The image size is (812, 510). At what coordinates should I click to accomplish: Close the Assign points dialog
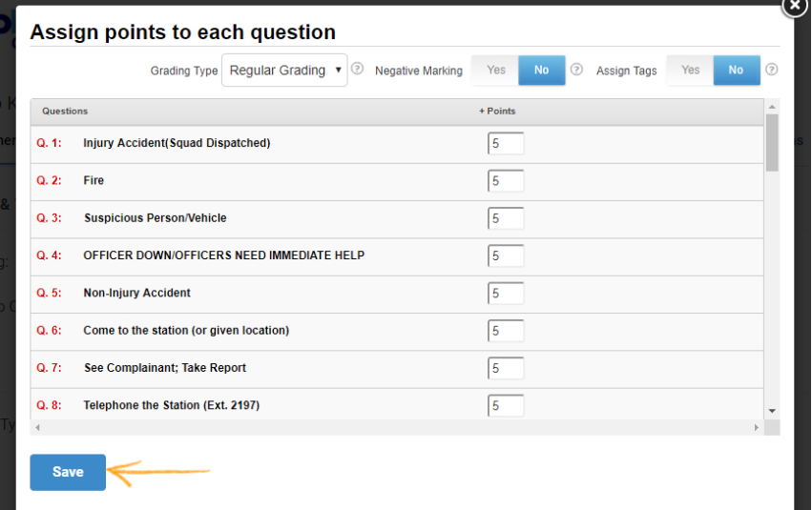click(794, 6)
